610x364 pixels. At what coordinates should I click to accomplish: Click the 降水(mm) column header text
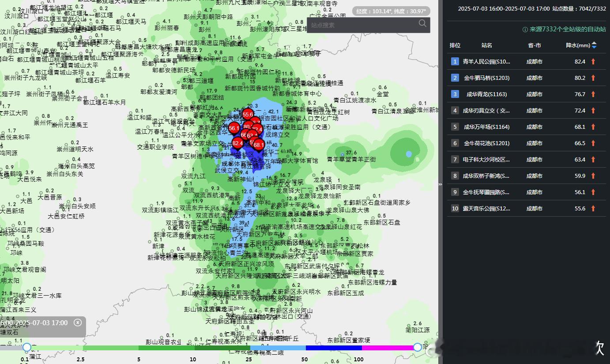578,45
